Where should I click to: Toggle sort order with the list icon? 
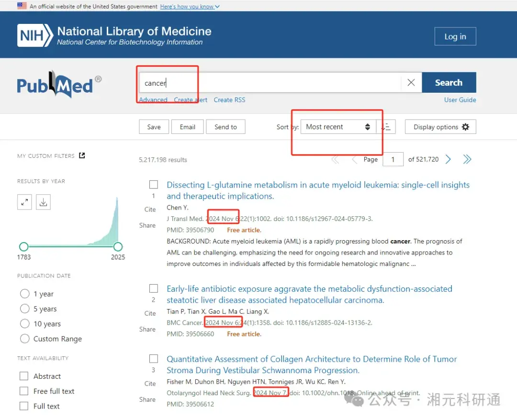click(x=387, y=127)
